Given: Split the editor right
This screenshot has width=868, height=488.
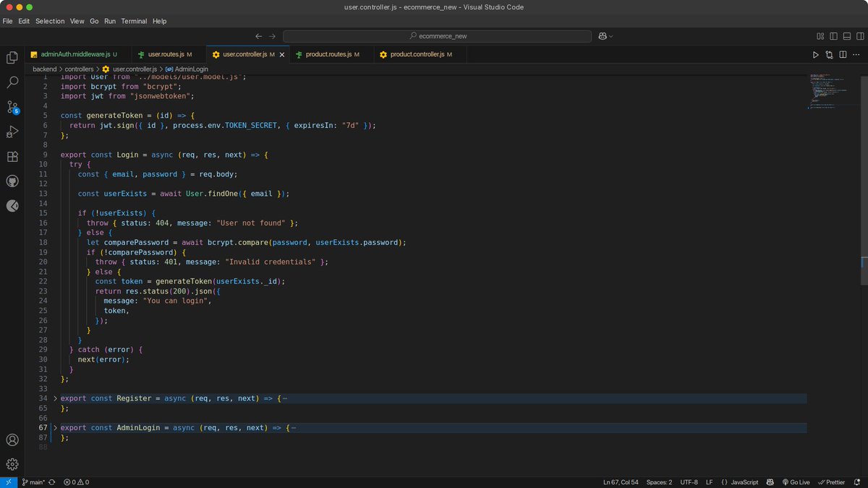Looking at the screenshot, I should pyautogui.click(x=842, y=54).
